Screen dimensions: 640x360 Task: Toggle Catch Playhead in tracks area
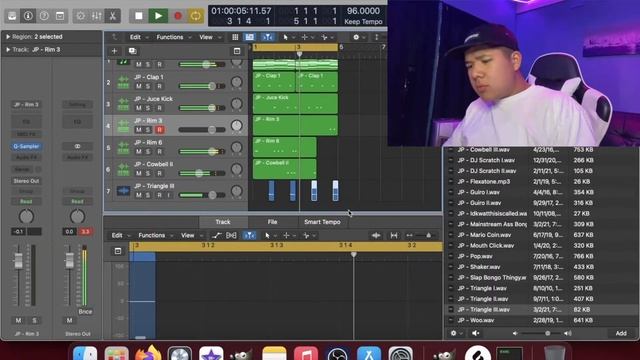[x=267, y=37]
